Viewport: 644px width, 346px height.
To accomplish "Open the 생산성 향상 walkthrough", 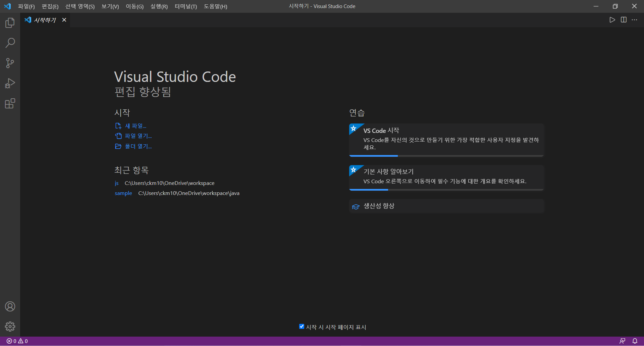I will pyautogui.click(x=446, y=206).
